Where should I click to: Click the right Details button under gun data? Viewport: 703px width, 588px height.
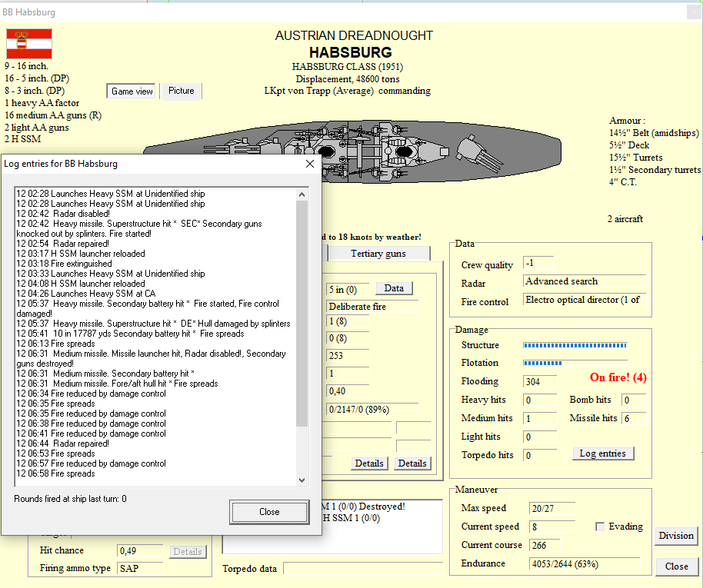click(x=412, y=463)
